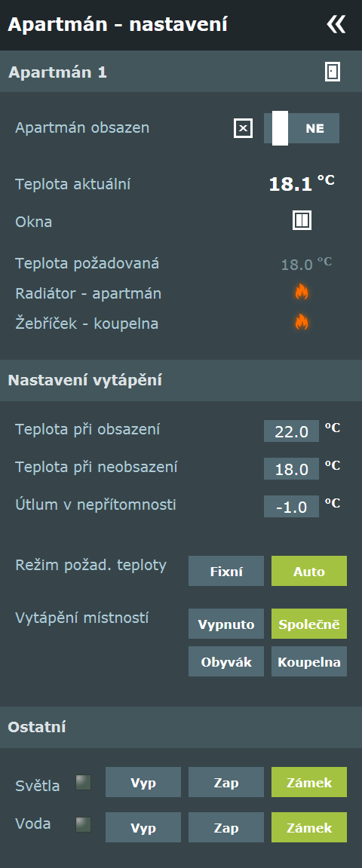Choose Obyvák room heating option

click(x=226, y=661)
